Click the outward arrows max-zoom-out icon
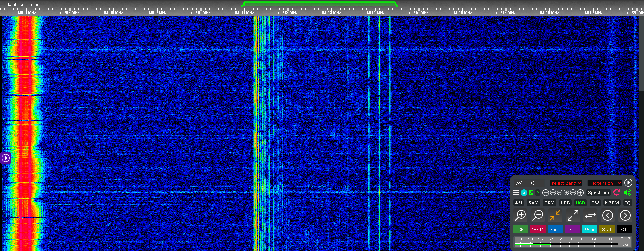644x251 pixels. pyautogui.click(x=573, y=215)
